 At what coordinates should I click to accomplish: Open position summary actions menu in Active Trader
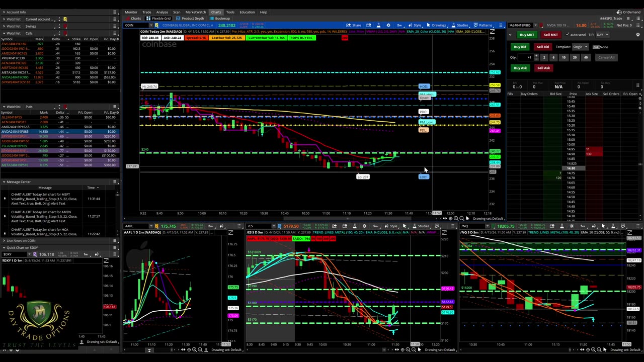638,85
